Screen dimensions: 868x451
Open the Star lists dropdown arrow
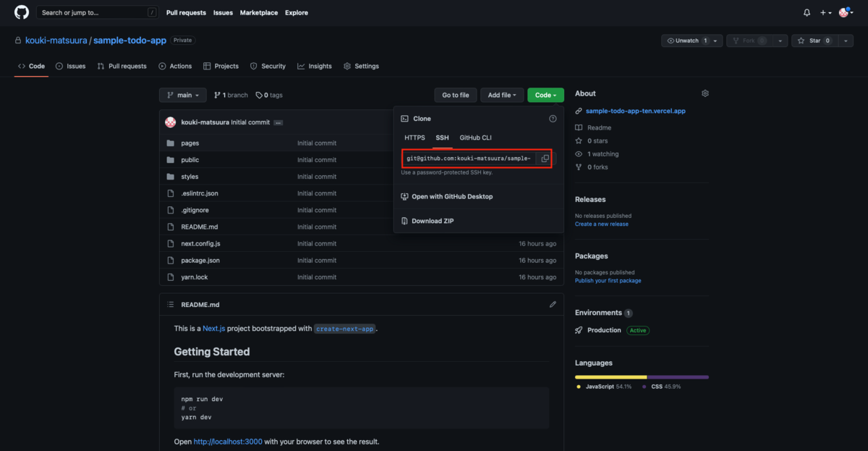pyautogui.click(x=846, y=41)
